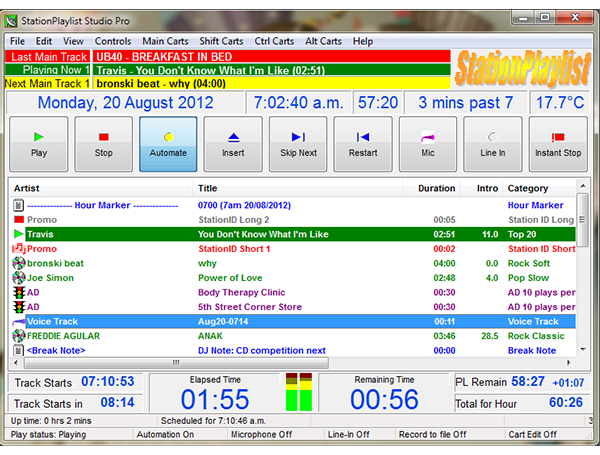Click the Cart Edit Off status
This screenshot has height=455, width=600.
click(x=532, y=434)
